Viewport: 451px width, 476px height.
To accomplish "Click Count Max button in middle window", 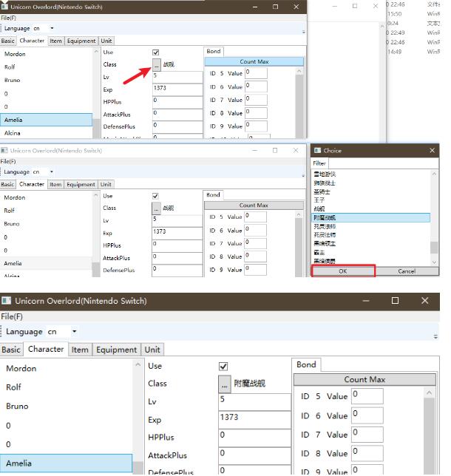I will 254,205.
